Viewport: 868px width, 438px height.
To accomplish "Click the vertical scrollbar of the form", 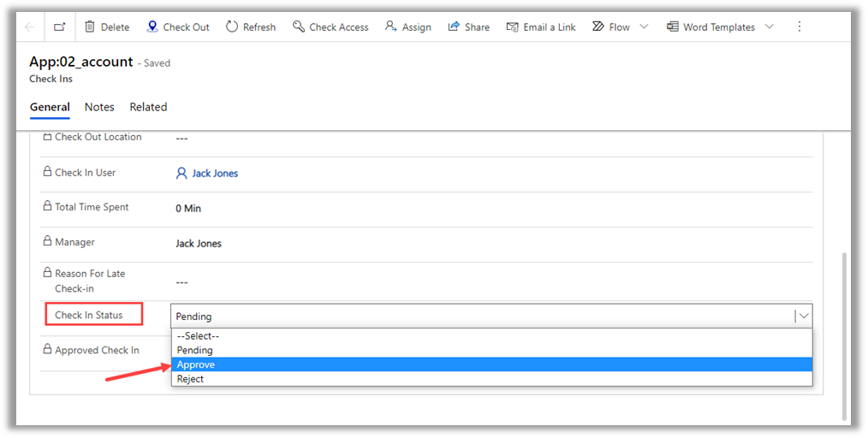I will click(847, 334).
